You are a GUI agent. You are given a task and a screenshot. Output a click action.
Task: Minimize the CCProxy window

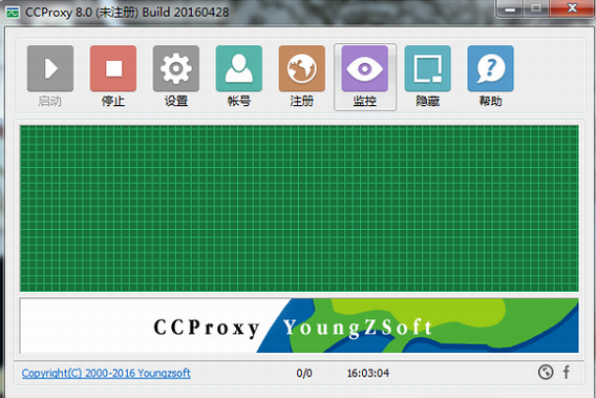[x=510, y=8]
